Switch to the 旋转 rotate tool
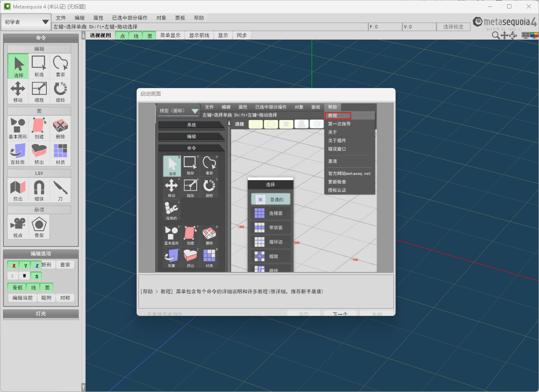 tap(60, 92)
